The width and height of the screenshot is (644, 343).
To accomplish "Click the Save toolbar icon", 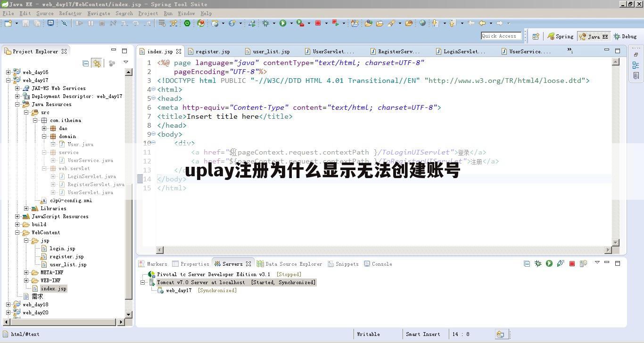I will (25, 23).
